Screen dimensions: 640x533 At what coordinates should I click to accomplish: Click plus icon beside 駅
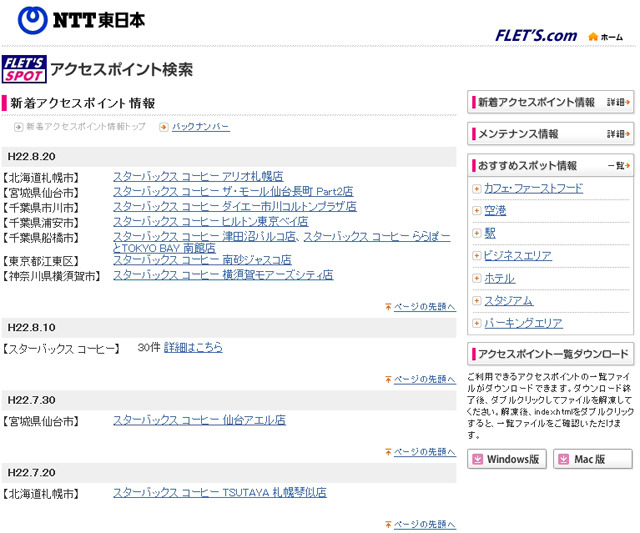pyautogui.click(x=476, y=233)
